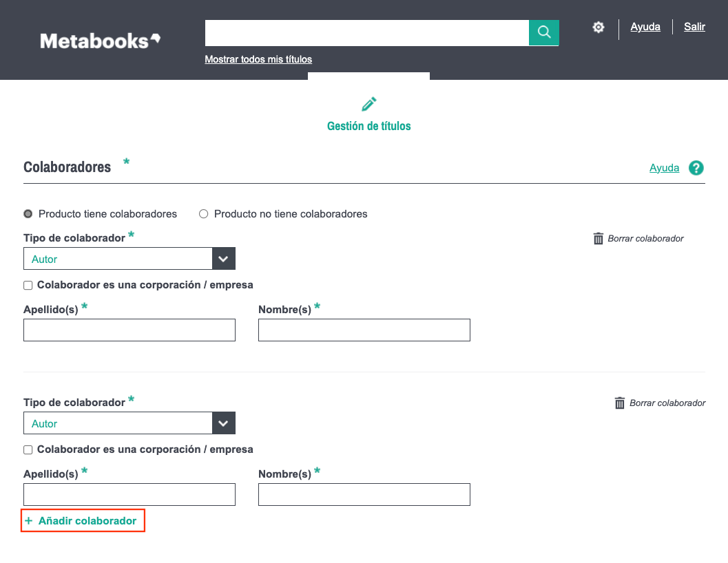Click the top search text box
728x563 pixels.
(x=366, y=32)
